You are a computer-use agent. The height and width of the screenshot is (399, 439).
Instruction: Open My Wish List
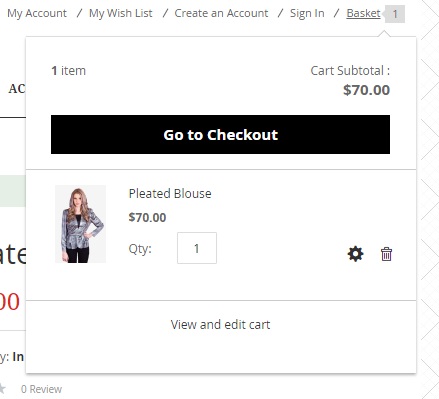pos(121,13)
